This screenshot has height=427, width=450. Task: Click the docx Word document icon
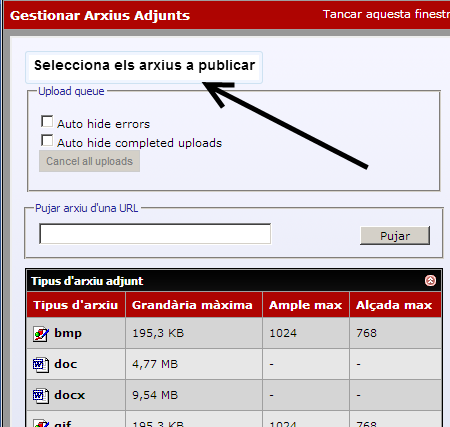coord(41,395)
